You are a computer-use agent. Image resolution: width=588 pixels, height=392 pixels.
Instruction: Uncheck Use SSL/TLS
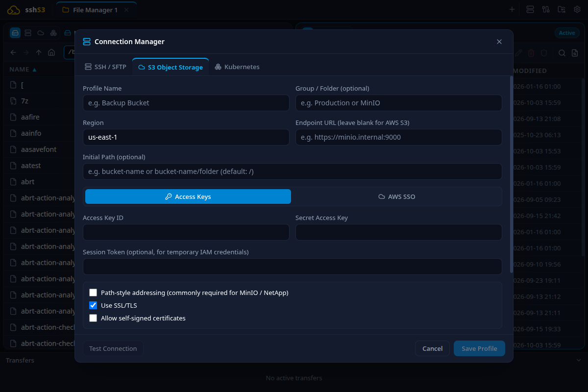pos(93,305)
